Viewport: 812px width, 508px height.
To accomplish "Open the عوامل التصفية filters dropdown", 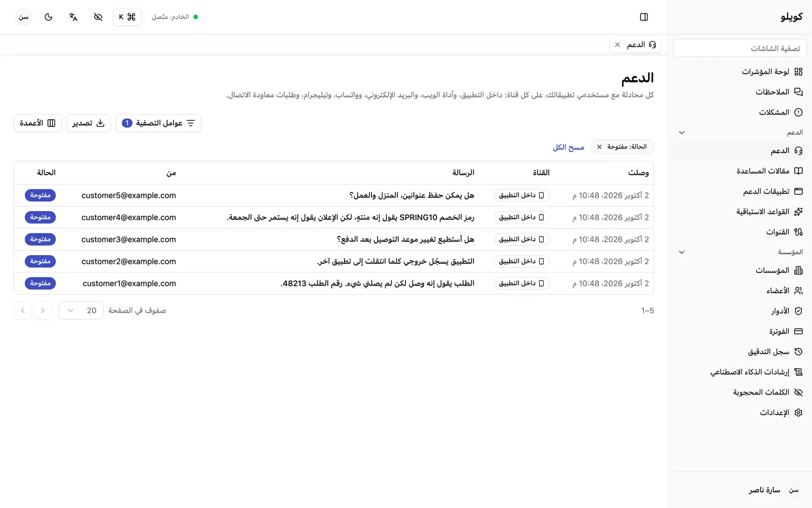I will [158, 123].
